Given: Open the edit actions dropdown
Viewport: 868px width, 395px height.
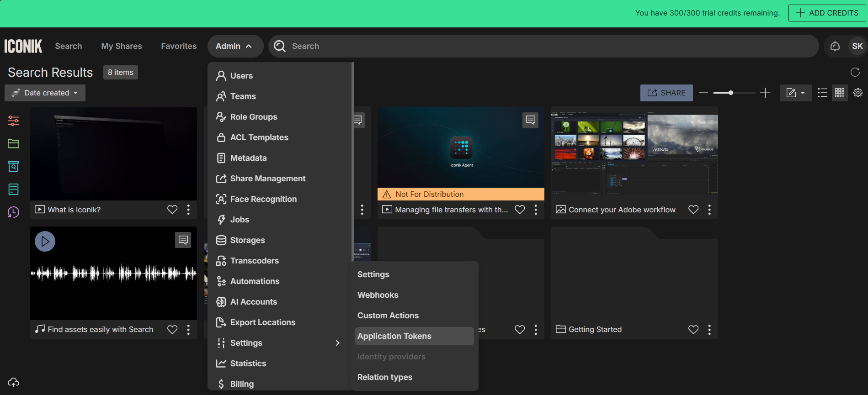Looking at the screenshot, I should pyautogui.click(x=796, y=93).
